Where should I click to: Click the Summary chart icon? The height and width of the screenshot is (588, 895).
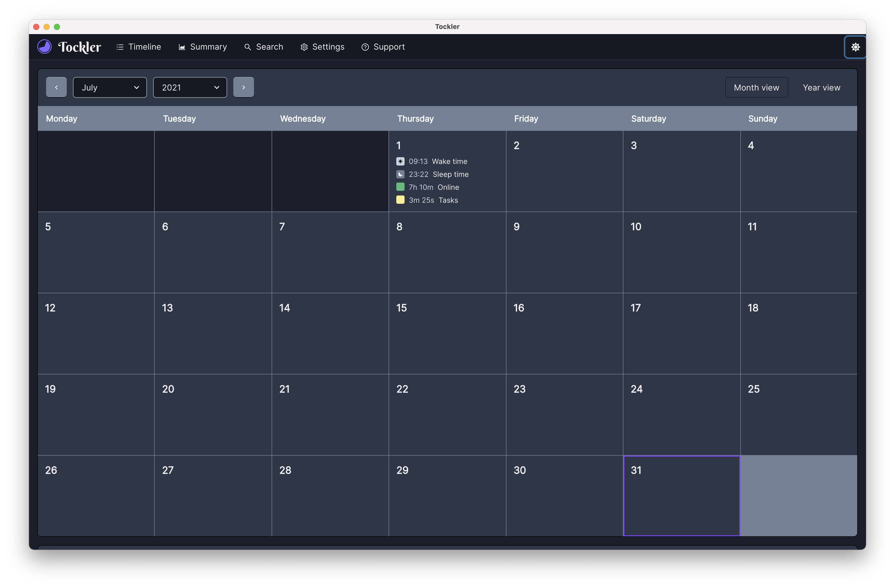pyautogui.click(x=182, y=47)
